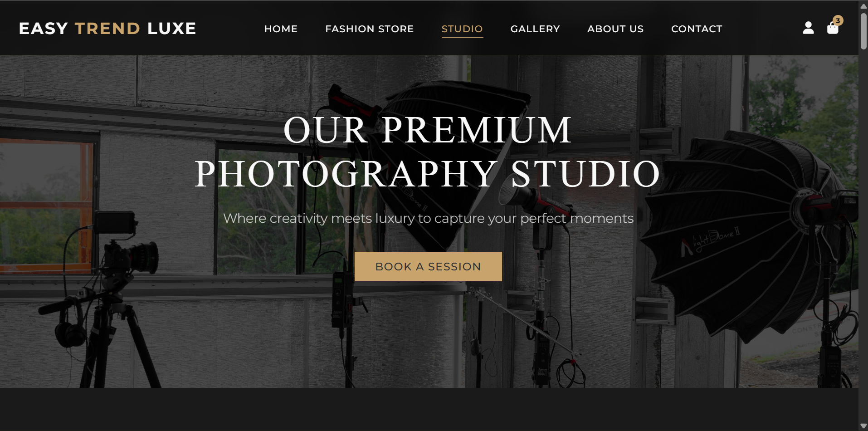Click the scrollbar track below the thumb
This screenshot has width=868, height=431.
pyautogui.click(x=863, y=236)
